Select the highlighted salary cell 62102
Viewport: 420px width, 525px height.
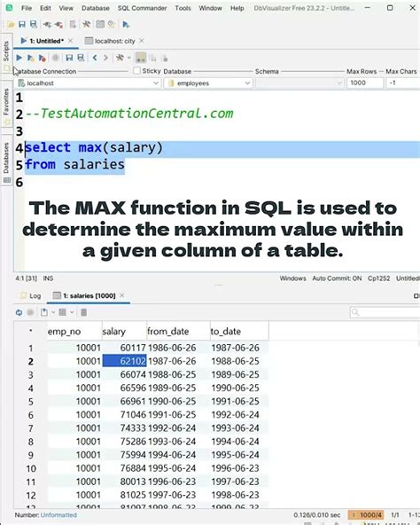124,361
